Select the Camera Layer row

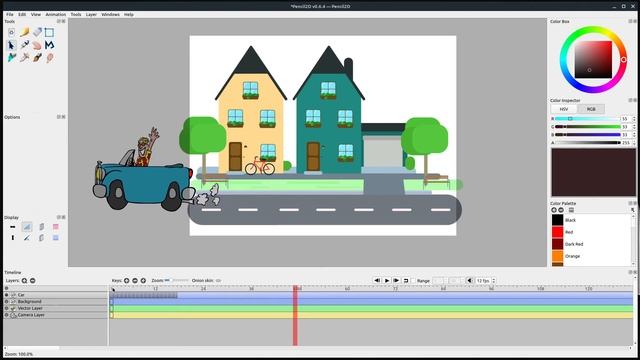pyautogui.click(x=56, y=315)
